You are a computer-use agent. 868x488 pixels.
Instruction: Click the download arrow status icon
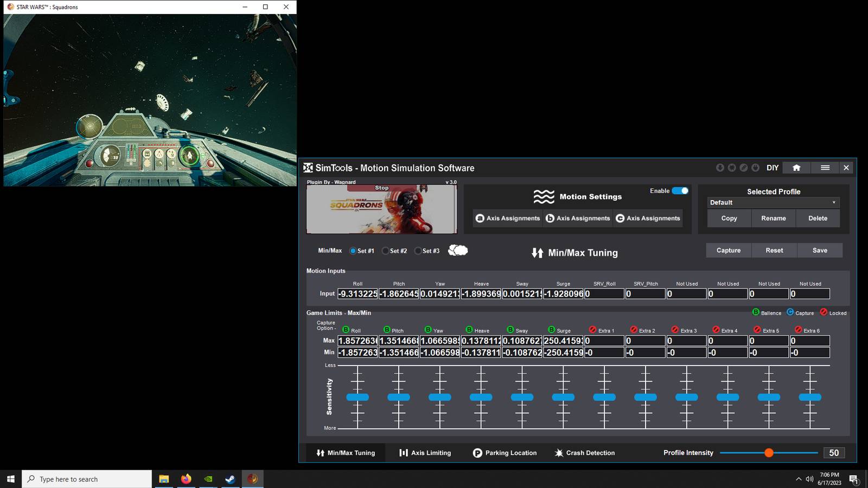(x=720, y=168)
